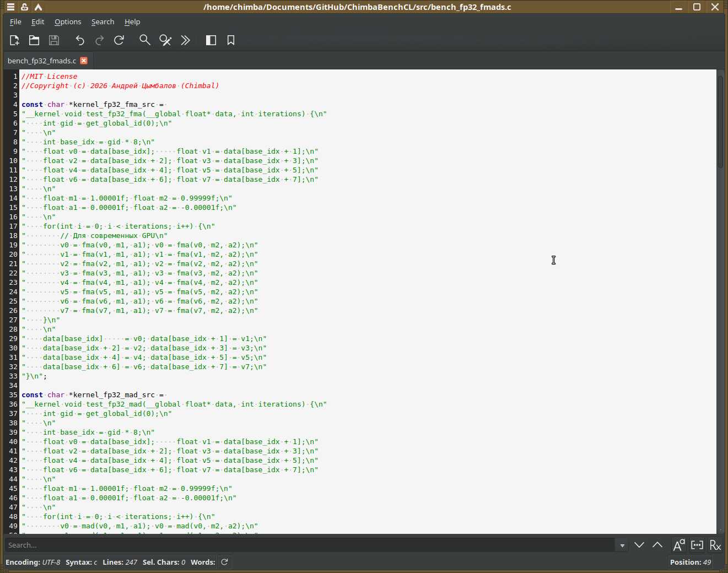Click the bookmark icon in toolbar
728x573 pixels.
point(231,40)
